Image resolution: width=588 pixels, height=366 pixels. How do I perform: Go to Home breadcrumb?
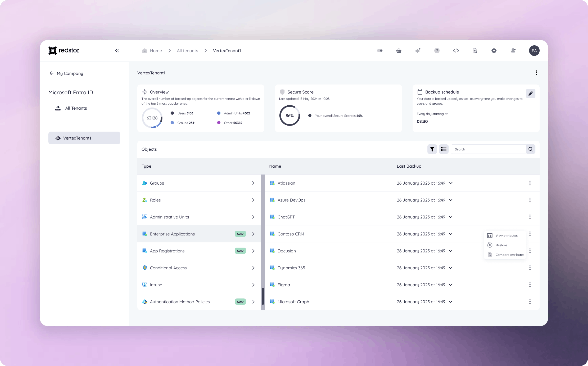152,51
